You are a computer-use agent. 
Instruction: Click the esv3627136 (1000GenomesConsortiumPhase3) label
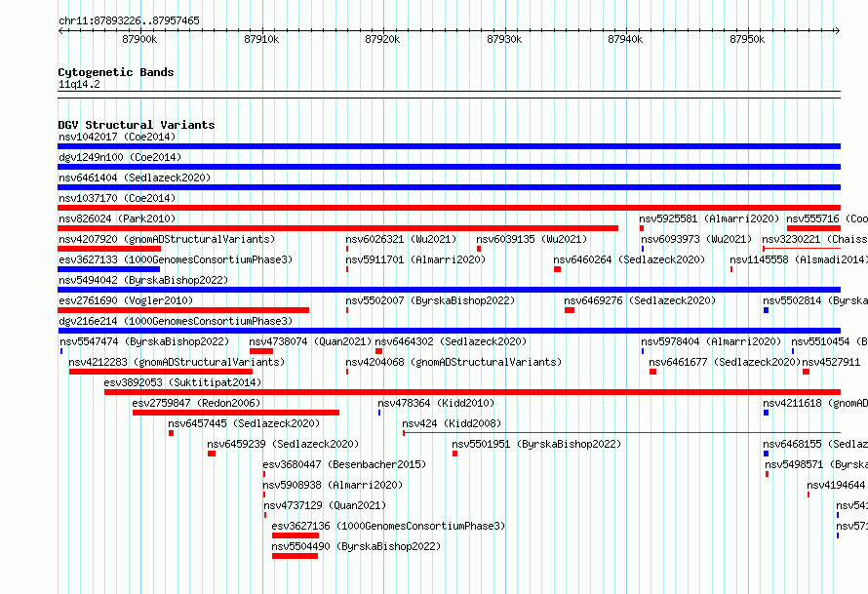coord(388,526)
